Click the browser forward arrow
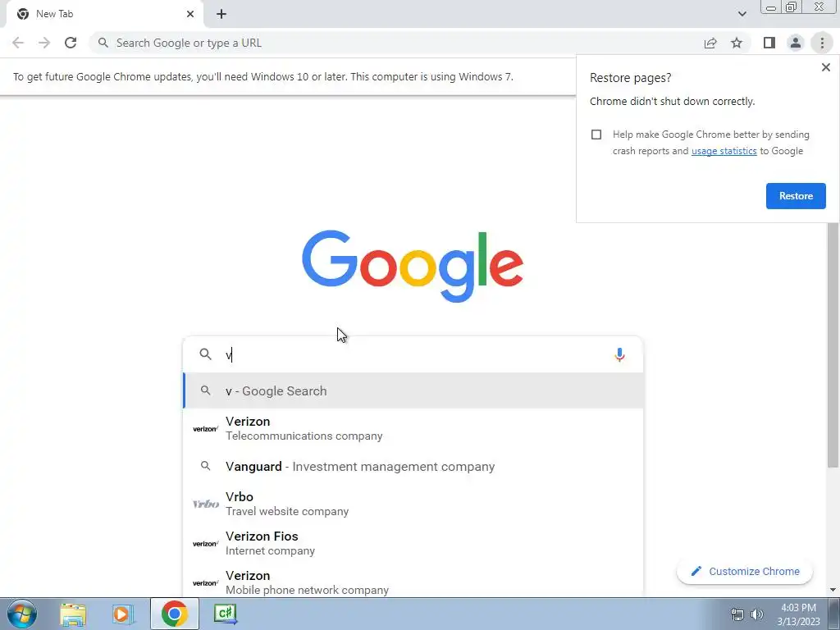This screenshot has height=630, width=840. [x=44, y=43]
